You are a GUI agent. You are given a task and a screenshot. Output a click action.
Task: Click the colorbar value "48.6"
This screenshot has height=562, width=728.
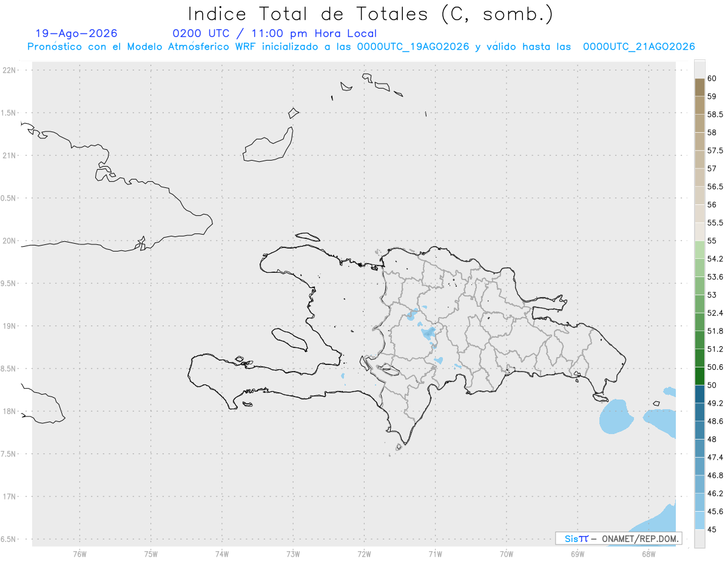point(715,421)
